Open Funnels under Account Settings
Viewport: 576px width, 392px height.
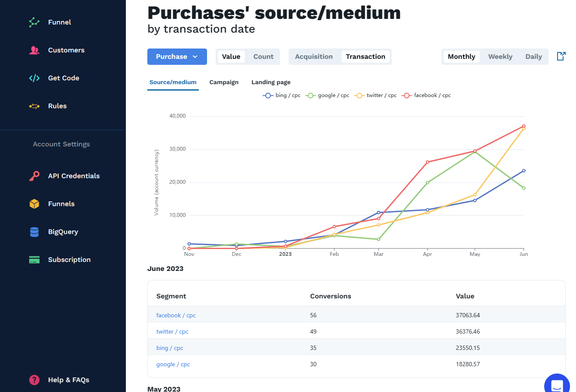(x=34, y=204)
